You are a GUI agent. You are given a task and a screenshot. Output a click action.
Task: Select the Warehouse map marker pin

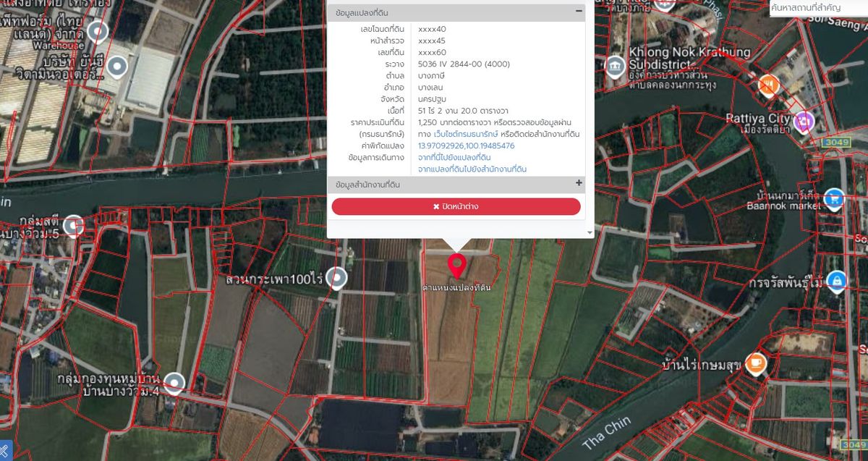(x=98, y=32)
